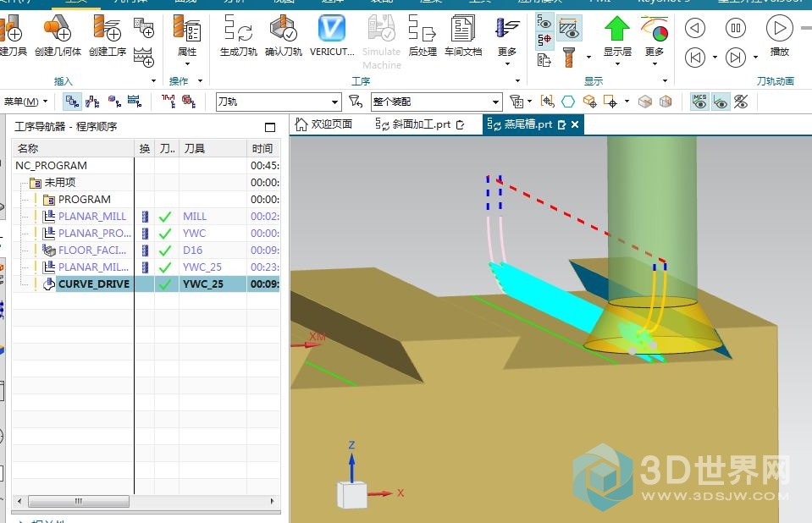The height and width of the screenshot is (523, 812).
Task: Toggle MCS display eye icon
Action: (x=699, y=102)
